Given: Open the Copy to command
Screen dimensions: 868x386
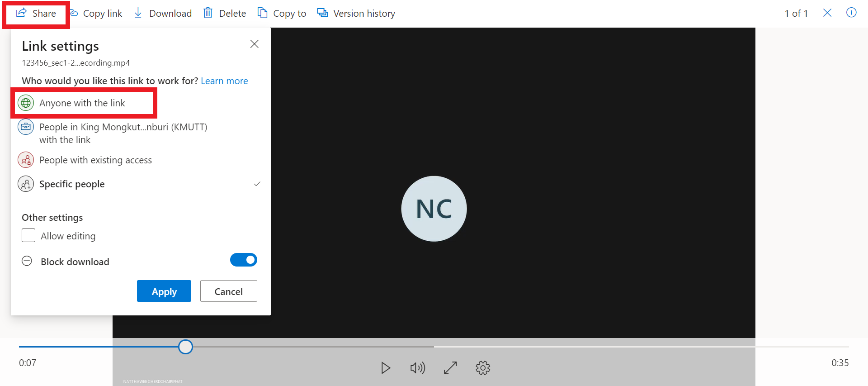Looking at the screenshot, I should (282, 14).
